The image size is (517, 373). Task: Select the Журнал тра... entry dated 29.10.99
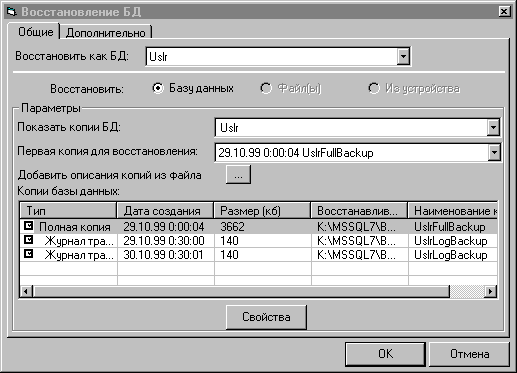point(79,241)
